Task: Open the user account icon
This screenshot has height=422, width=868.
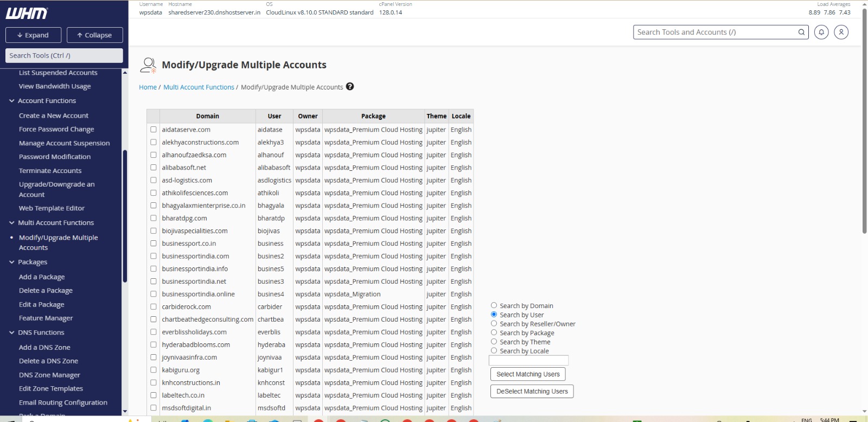Action: click(841, 32)
